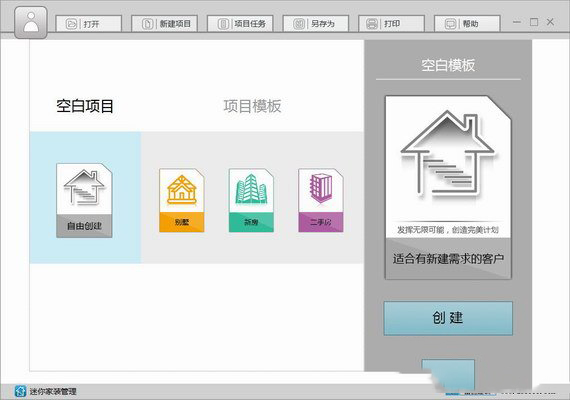Open the 帮助 help button
Viewport: 570px width, 400px height.
tap(467, 24)
